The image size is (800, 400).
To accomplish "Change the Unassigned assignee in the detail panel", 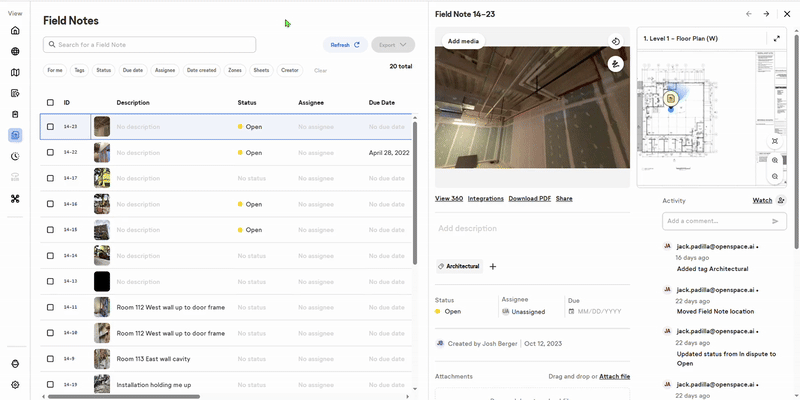I will (x=523, y=312).
